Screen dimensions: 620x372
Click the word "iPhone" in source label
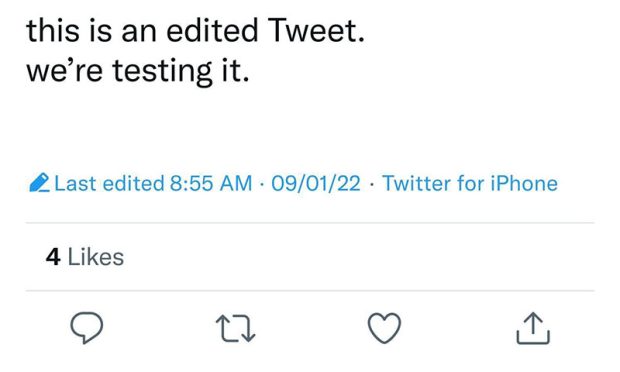[x=524, y=183]
